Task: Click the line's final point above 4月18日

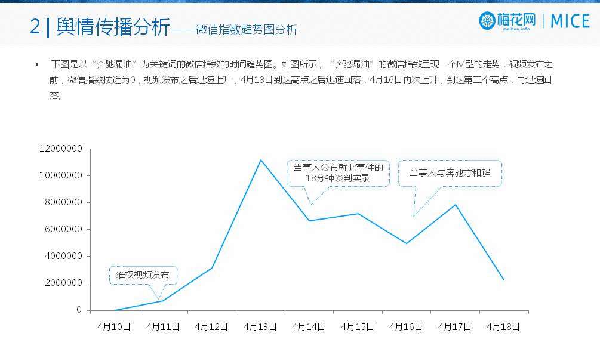Action: 504,279
